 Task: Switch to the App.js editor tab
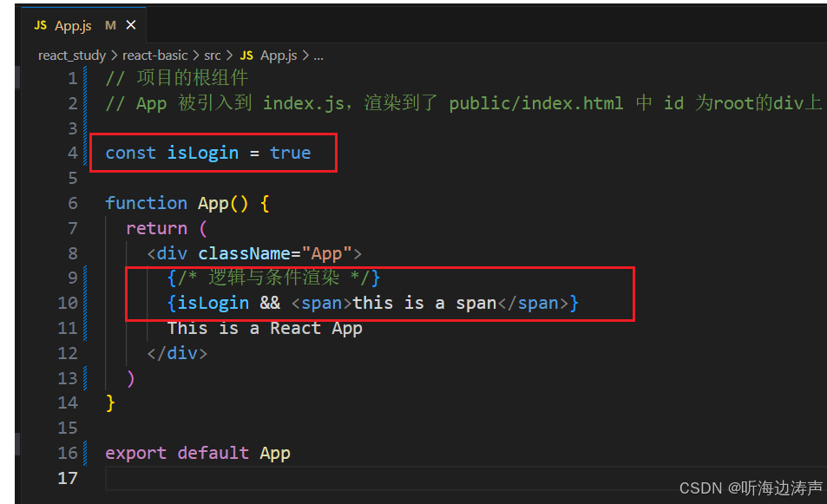coord(72,25)
